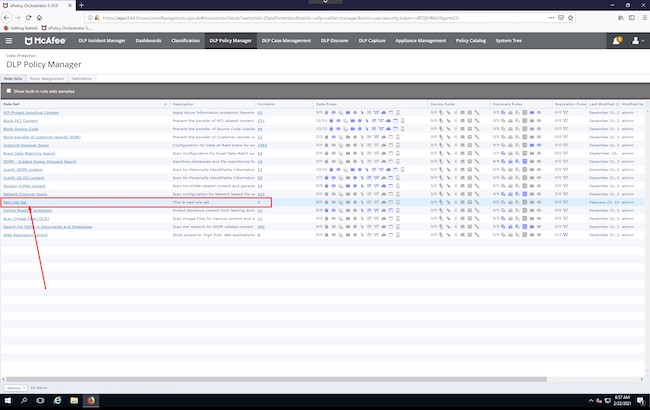Reload the page in the browser
This screenshot has height=410, width=650.
(28, 17)
